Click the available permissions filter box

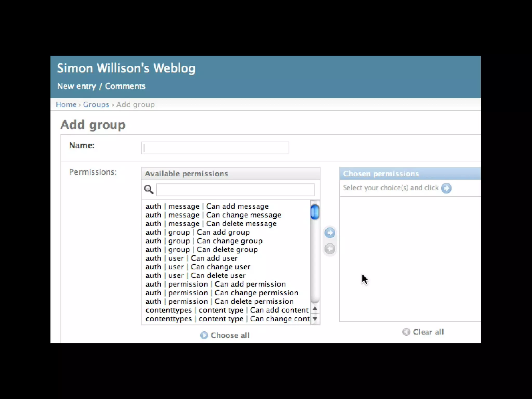(x=235, y=190)
